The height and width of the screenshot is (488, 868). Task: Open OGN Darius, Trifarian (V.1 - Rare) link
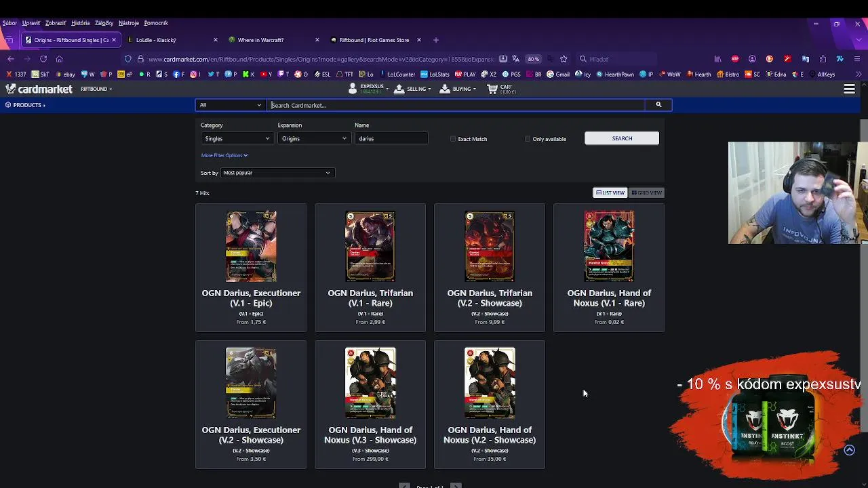tap(370, 298)
